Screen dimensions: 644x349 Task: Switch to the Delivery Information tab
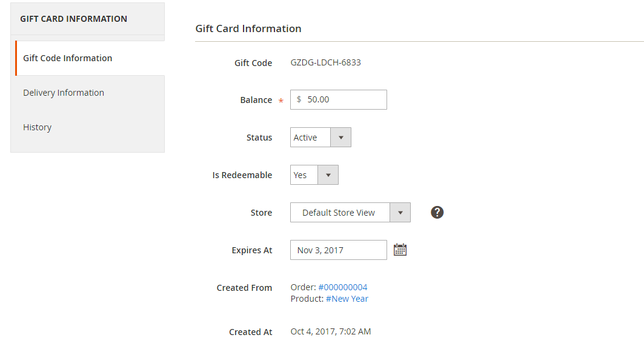coord(64,93)
